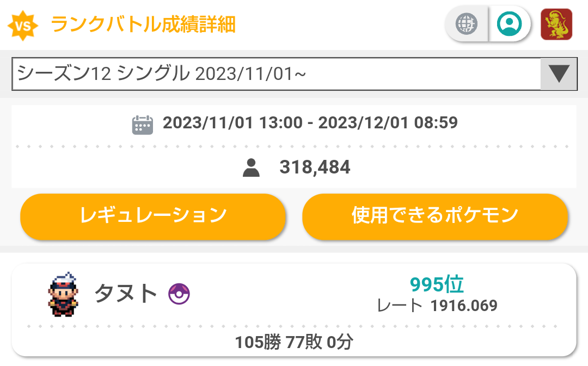Click the 105勝 77敗 0分 record line
588x366 pixels.
[x=294, y=342]
